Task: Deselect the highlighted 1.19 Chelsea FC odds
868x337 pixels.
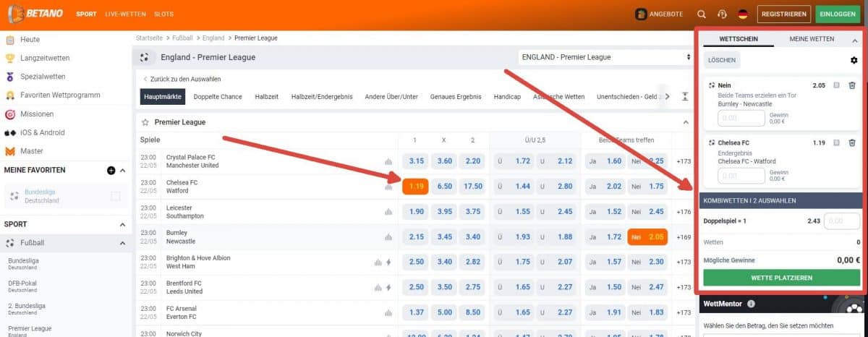Action: coord(415,187)
